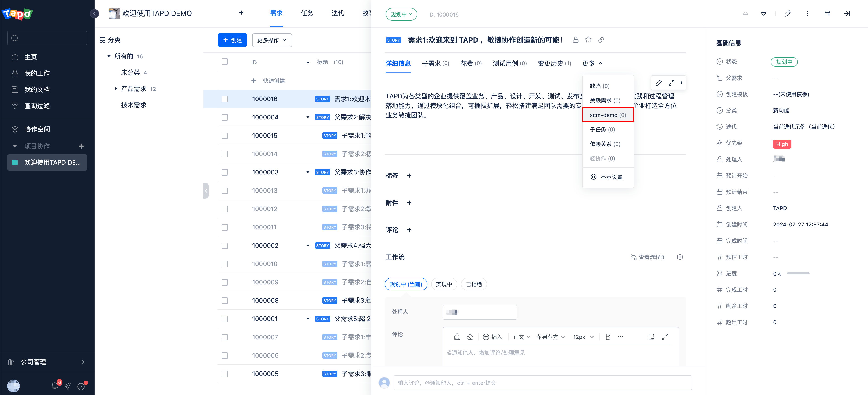
Task: Transition workflow to 已拒绝
Action: pos(474,284)
